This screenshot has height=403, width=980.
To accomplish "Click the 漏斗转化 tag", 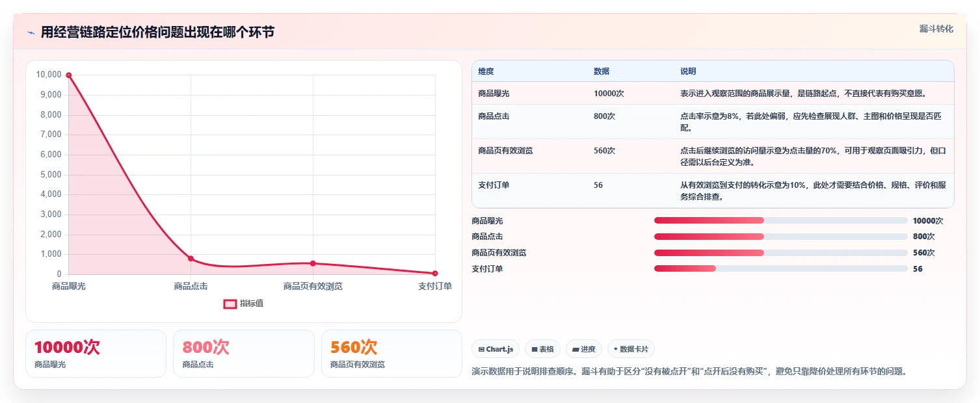I will tap(936, 29).
